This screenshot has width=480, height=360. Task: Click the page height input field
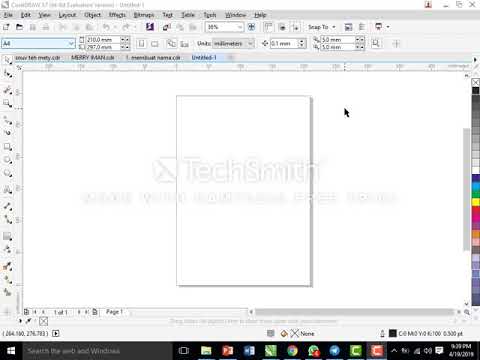tap(103, 47)
